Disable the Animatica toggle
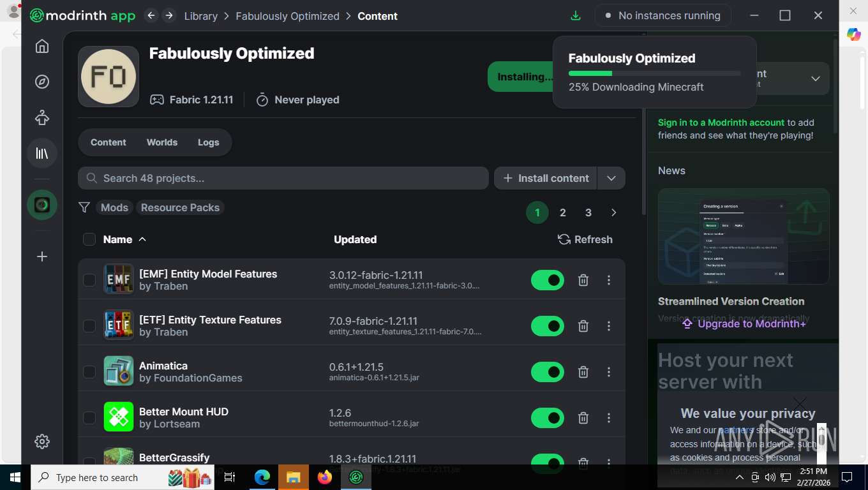868x490 pixels. click(548, 372)
